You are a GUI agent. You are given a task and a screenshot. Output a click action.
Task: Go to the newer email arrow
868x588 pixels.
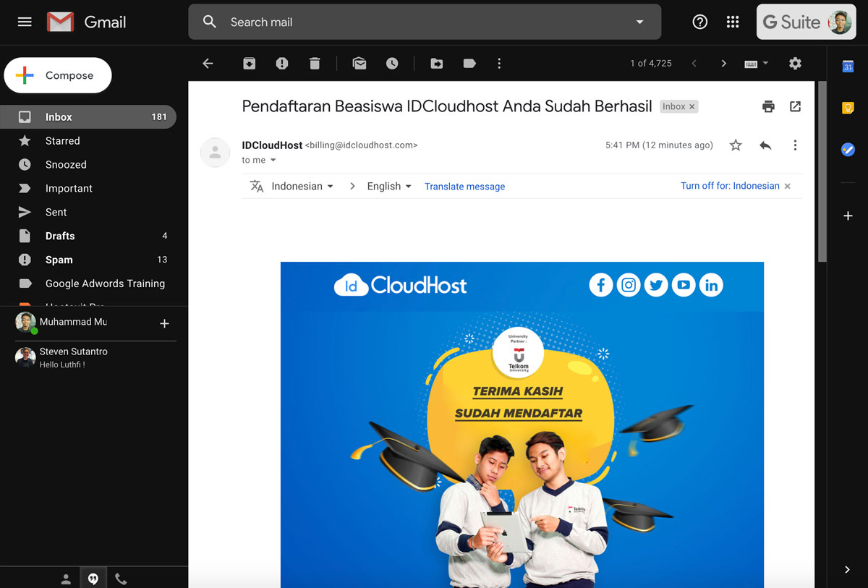coord(694,64)
